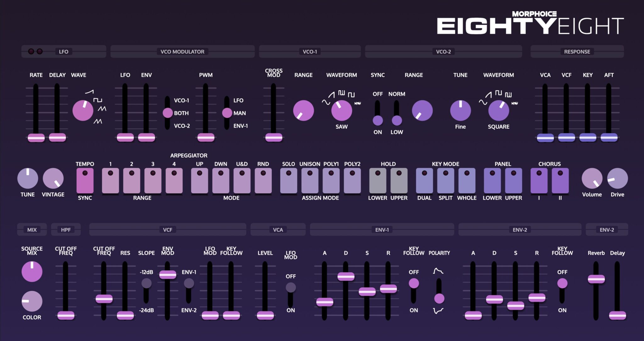Select arpeggiator RND mode button
The height and width of the screenshot is (341, 644).
click(263, 181)
